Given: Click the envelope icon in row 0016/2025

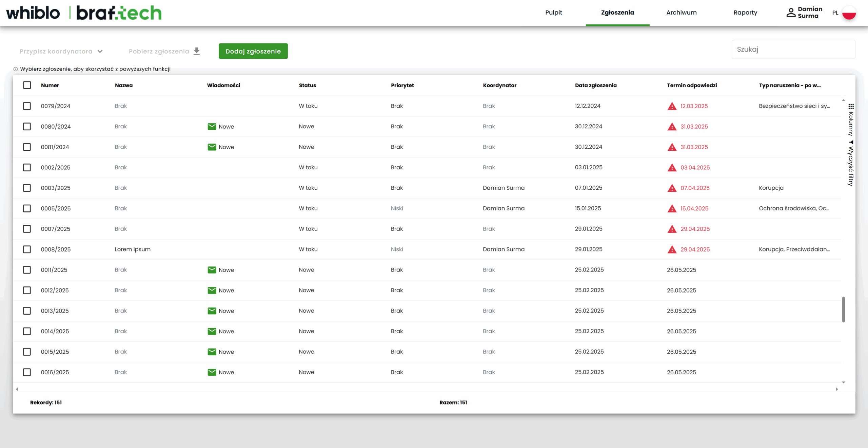Looking at the screenshot, I should point(212,372).
